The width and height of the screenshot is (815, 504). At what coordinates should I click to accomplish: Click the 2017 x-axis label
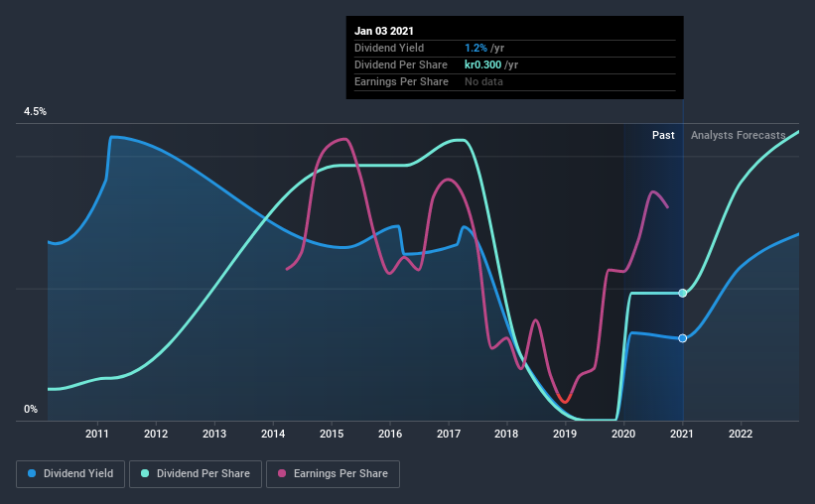(x=449, y=434)
